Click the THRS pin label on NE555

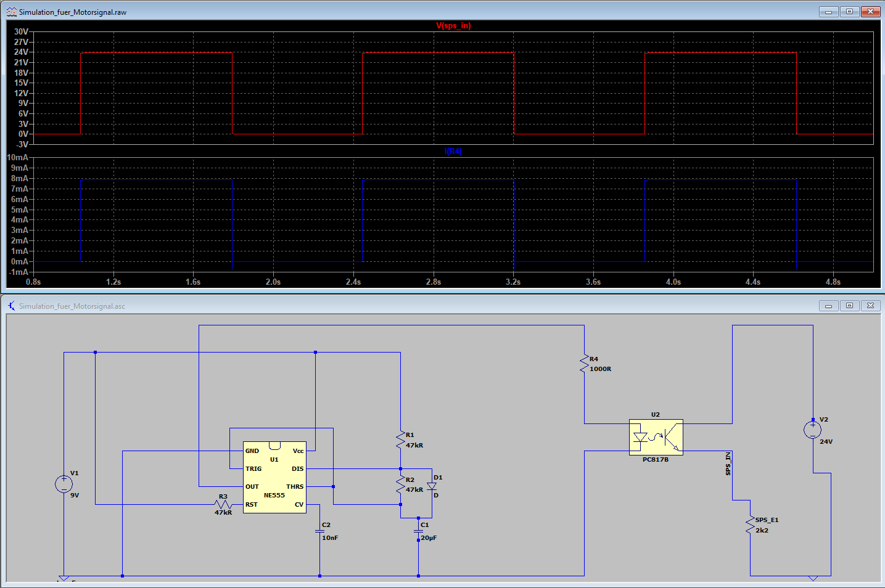coord(295,487)
